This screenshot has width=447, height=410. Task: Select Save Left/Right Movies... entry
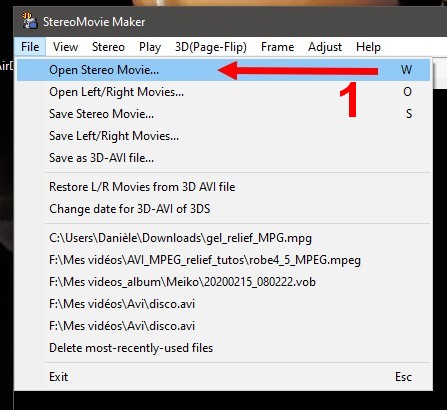224,136
